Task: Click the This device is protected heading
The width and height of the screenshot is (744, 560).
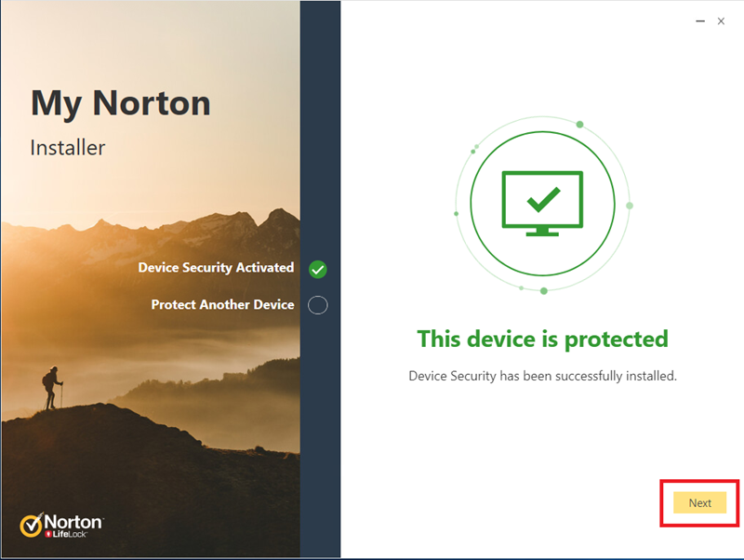Action: click(542, 340)
